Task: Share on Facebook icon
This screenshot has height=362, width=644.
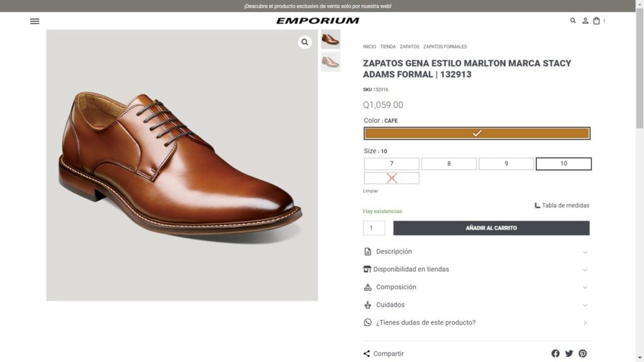Action: point(555,353)
